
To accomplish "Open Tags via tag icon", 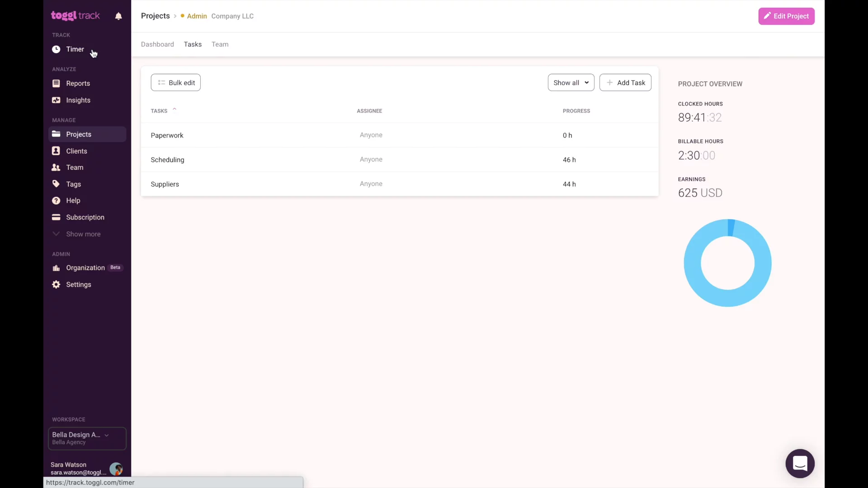I will [56, 184].
